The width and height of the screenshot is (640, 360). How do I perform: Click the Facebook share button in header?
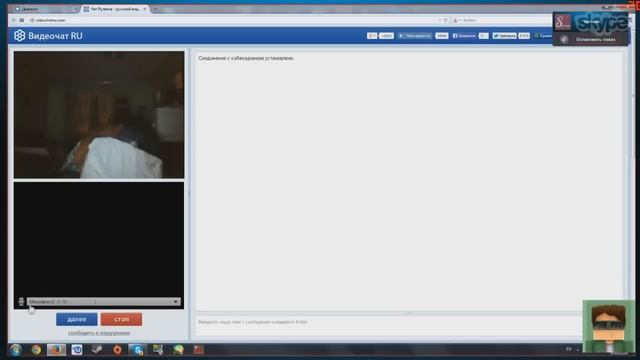464,36
